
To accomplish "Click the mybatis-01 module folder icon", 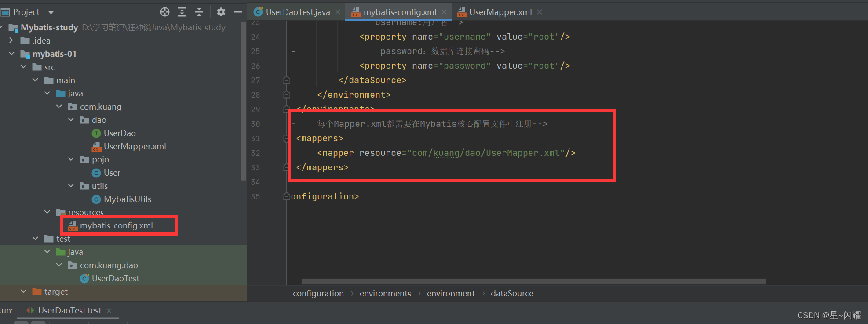I will pyautogui.click(x=26, y=54).
